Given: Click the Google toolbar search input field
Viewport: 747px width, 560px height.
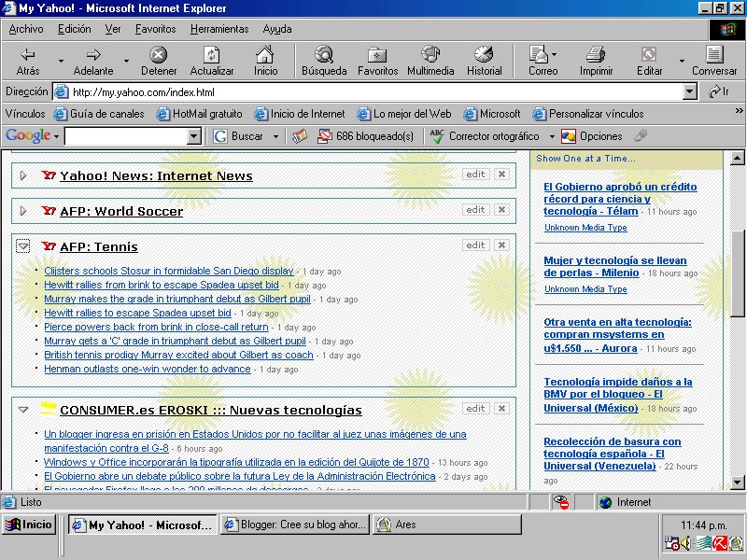Looking at the screenshot, I should click(126, 136).
